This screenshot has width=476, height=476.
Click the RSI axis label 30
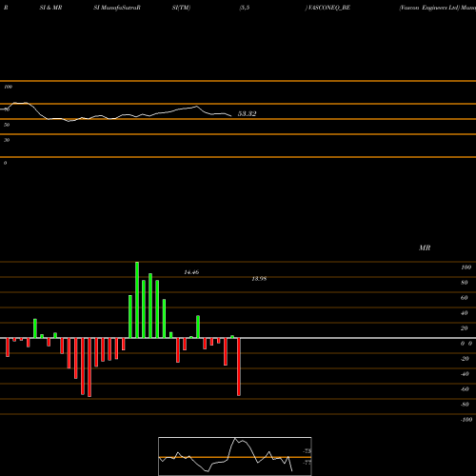(x=7, y=140)
